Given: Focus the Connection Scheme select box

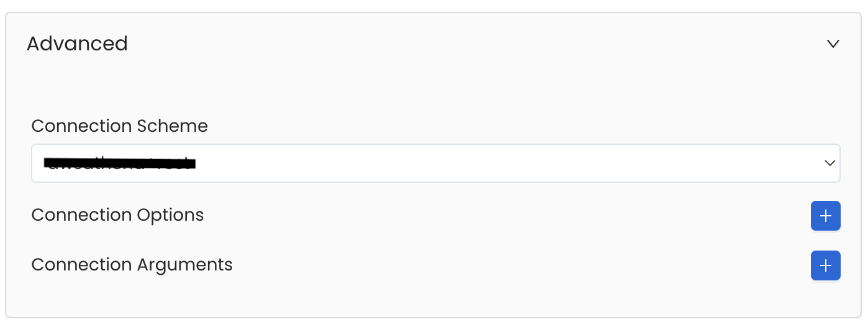Looking at the screenshot, I should [x=435, y=164].
